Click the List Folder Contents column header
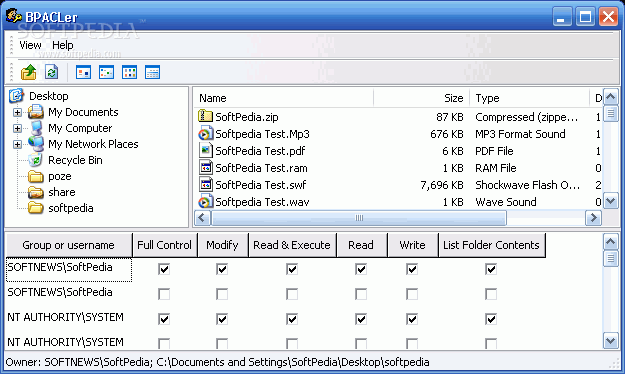The width and height of the screenshot is (625, 374). pyautogui.click(x=491, y=245)
